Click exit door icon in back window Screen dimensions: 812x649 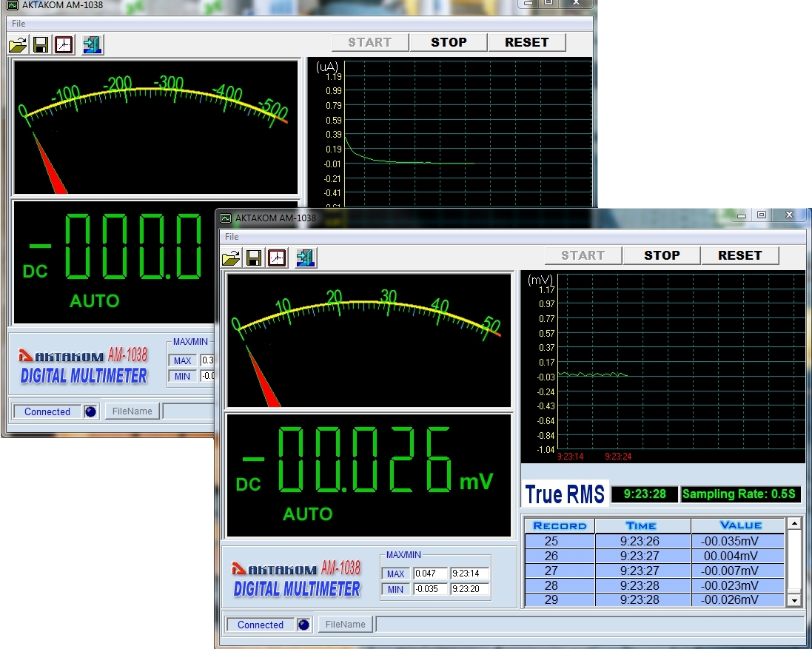click(93, 45)
